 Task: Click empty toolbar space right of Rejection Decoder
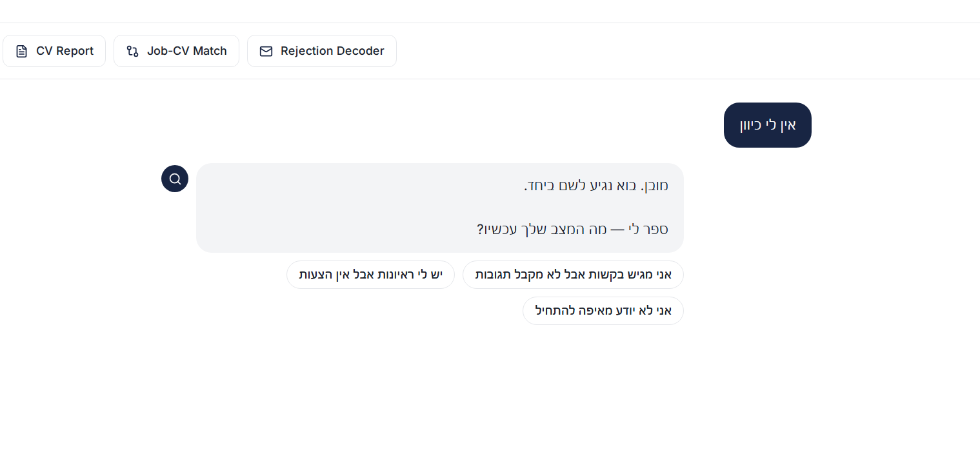click(645, 51)
